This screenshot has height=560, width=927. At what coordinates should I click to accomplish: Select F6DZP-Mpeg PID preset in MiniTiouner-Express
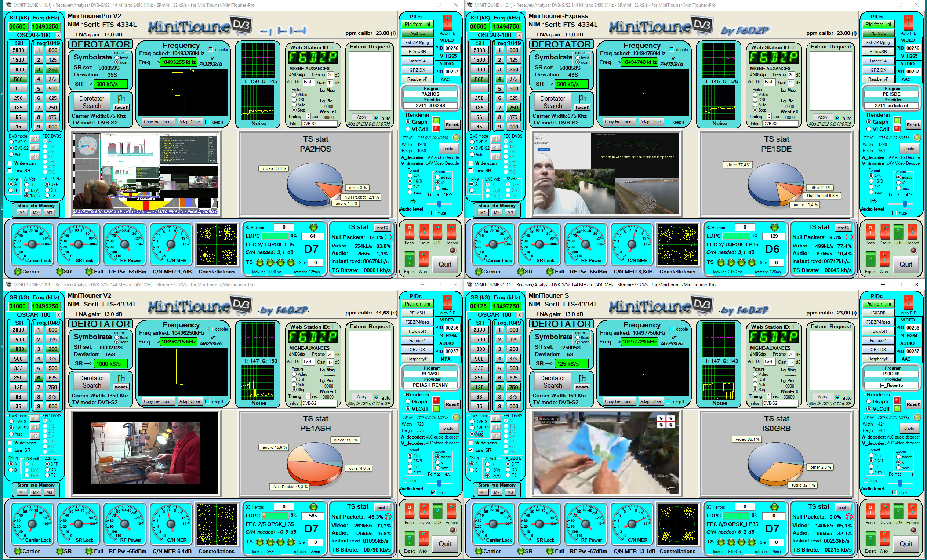coord(878,43)
